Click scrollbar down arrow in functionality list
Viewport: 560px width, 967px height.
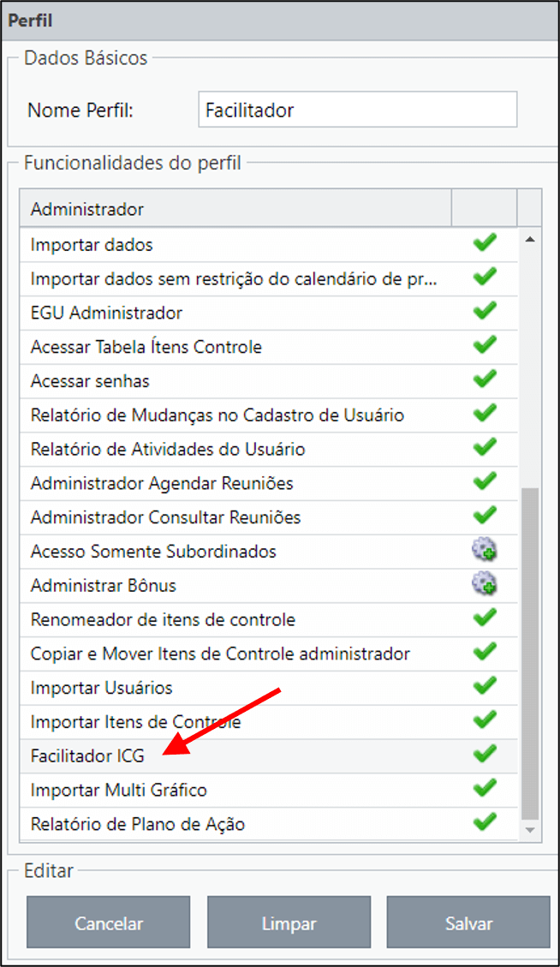click(530, 830)
